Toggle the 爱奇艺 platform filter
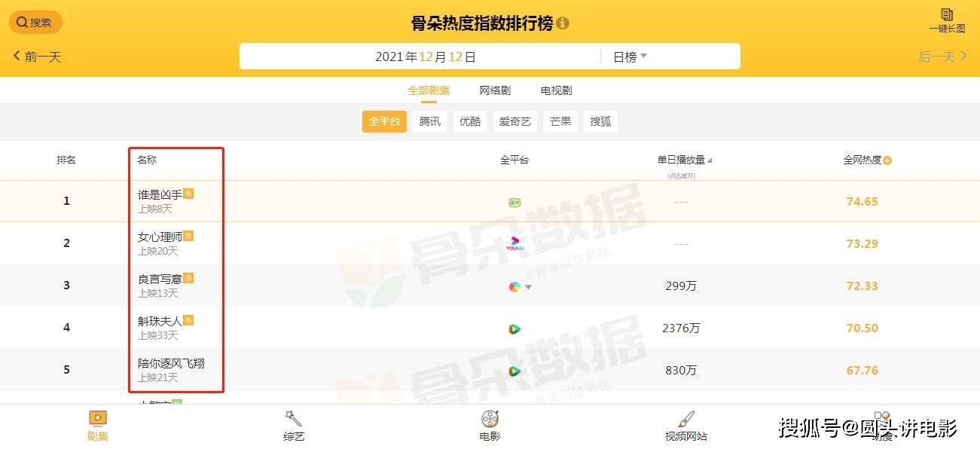Viewport: 980px width, 449px height. (x=515, y=121)
